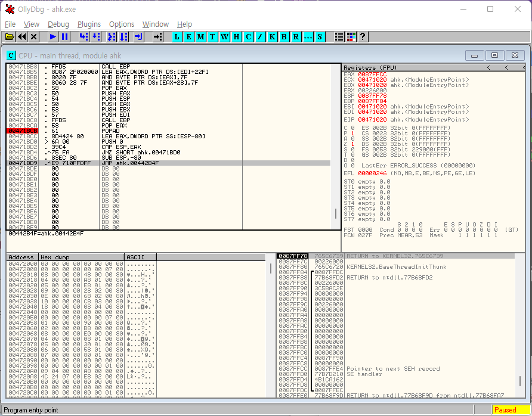Open Threads window with T icon
Image resolution: width=532 pixels, height=416 pixels.
(212, 36)
